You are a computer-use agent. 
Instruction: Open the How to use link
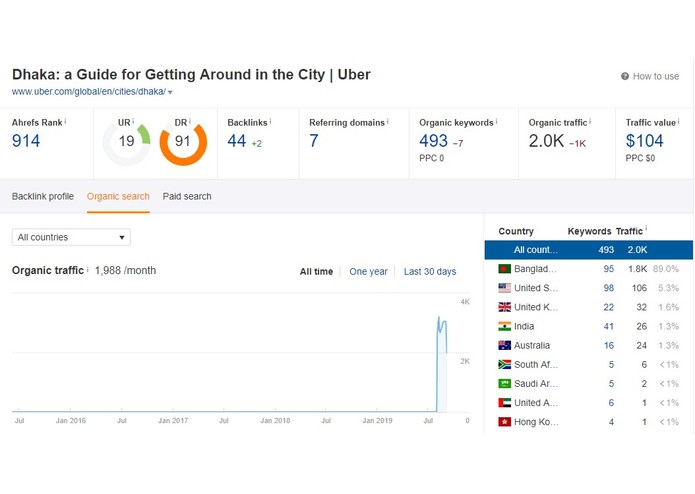pos(656,76)
